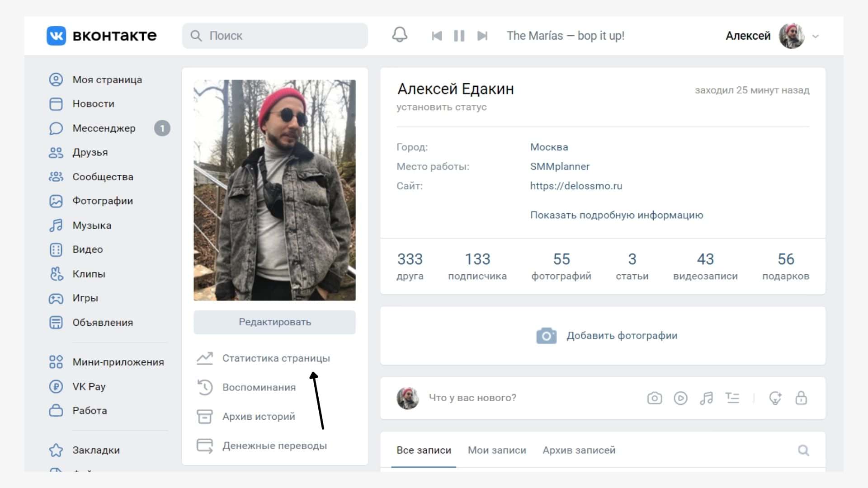
Task: Toggle the post privacy lock
Action: [801, 398]
